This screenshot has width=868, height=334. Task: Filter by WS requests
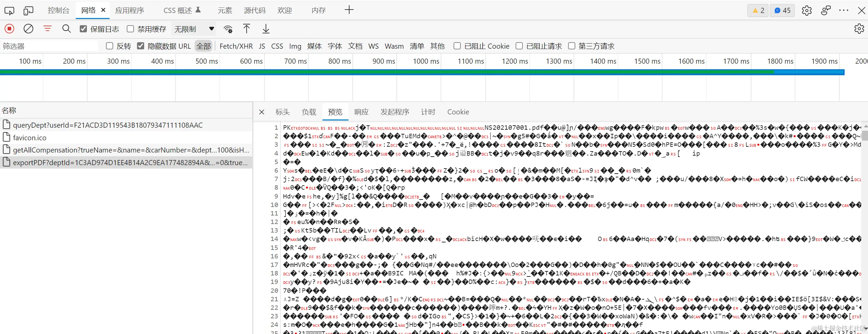tap(374, 46)
